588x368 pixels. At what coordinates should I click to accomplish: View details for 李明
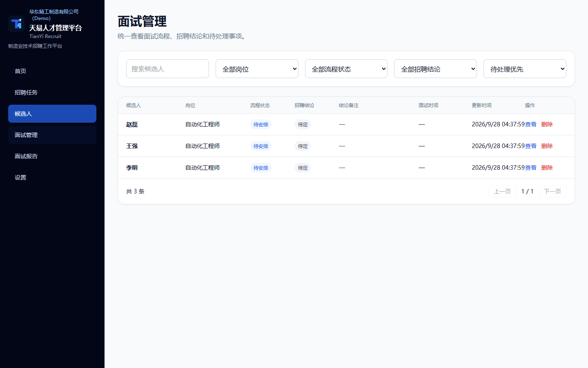coord(531,168)
